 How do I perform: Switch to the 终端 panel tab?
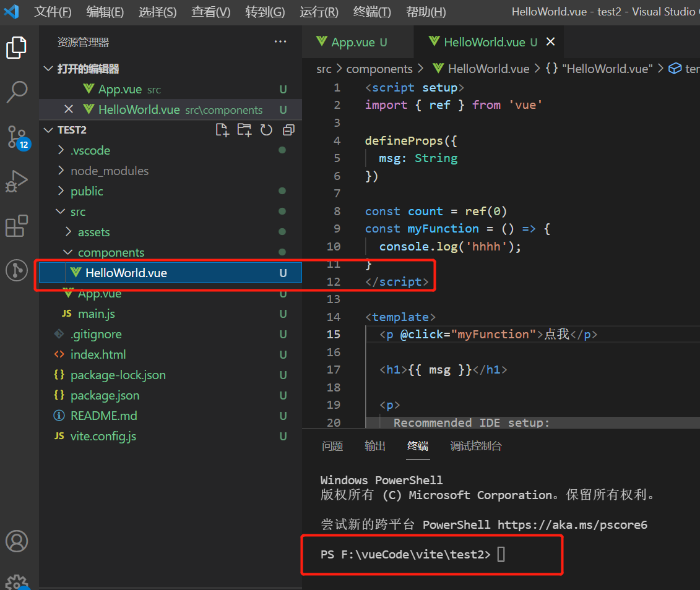[x=418, y=446]
